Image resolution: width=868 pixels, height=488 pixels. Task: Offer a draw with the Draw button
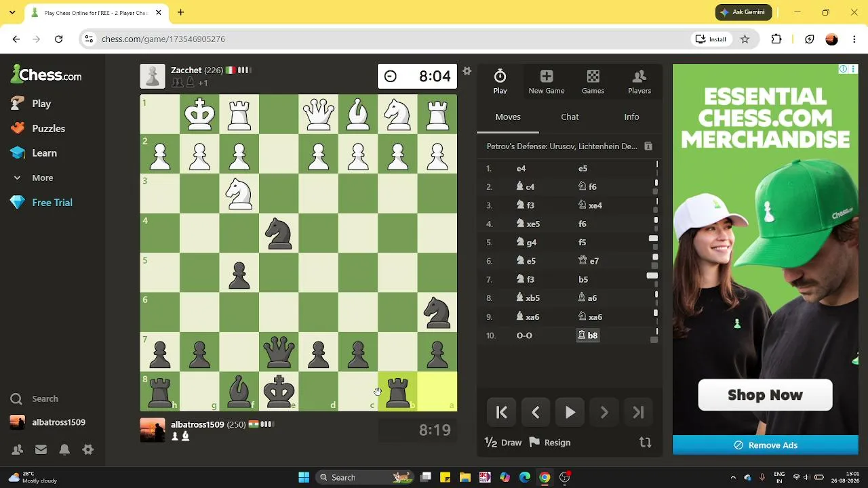click(x=503, y=443)
